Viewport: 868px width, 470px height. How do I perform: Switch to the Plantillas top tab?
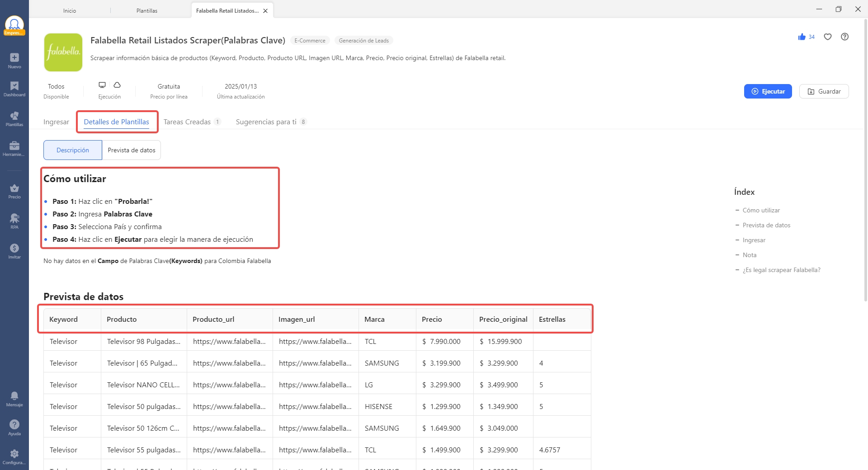147,11
